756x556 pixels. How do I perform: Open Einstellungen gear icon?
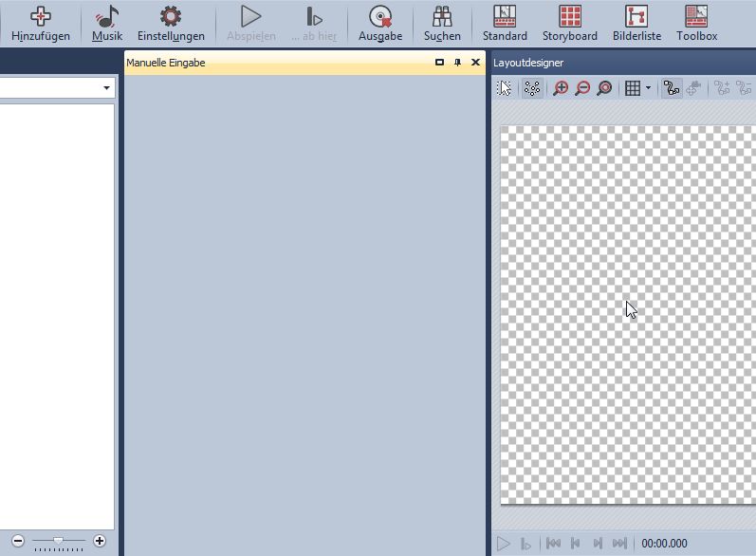(x=171, y=23)
